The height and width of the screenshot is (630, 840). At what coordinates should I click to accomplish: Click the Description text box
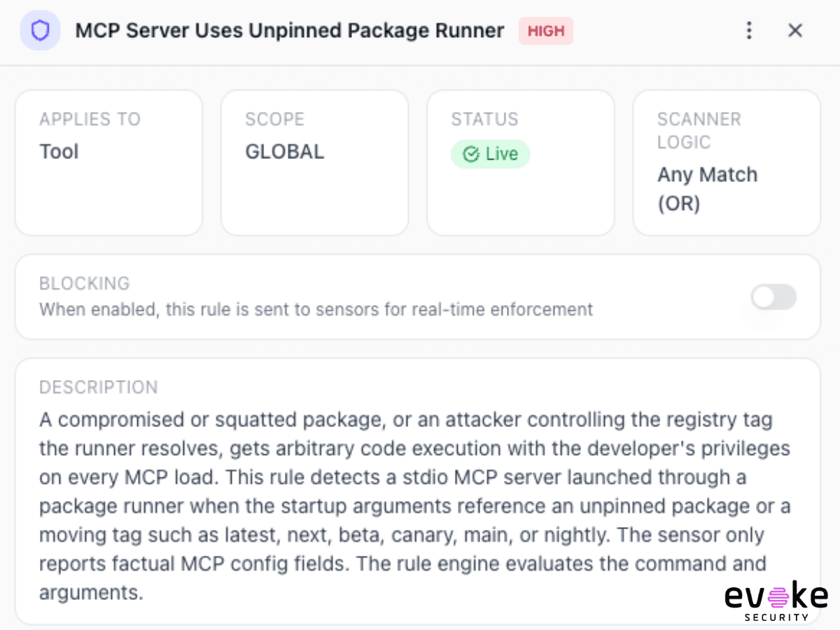[417, 491]
